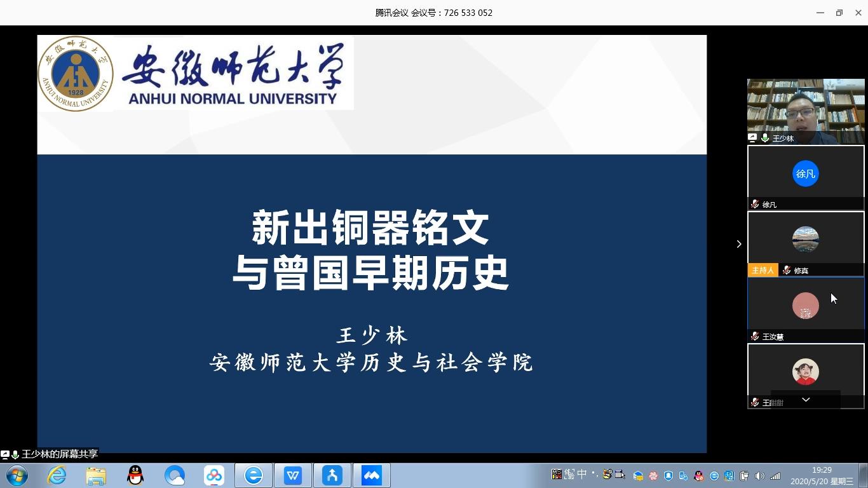The image size is (868, 488).
Task: Select 徐凡's participant tile
Action: 805,174
